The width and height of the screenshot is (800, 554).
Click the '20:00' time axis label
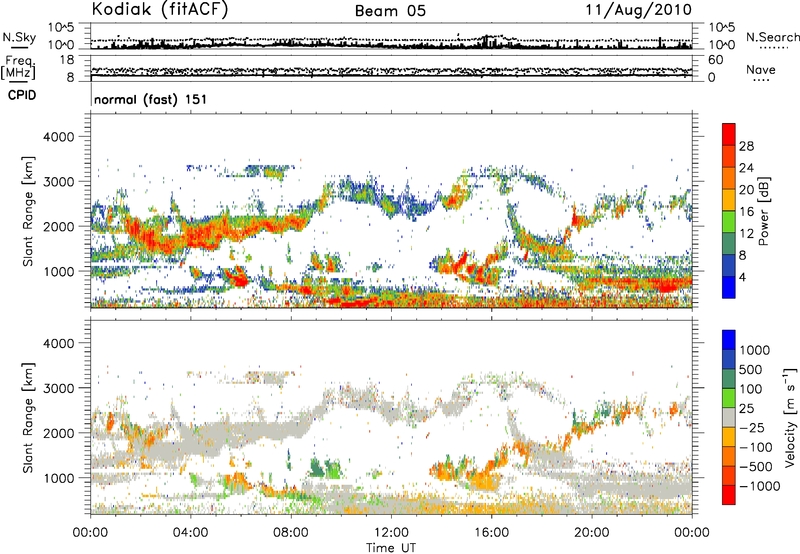(592, 533)
